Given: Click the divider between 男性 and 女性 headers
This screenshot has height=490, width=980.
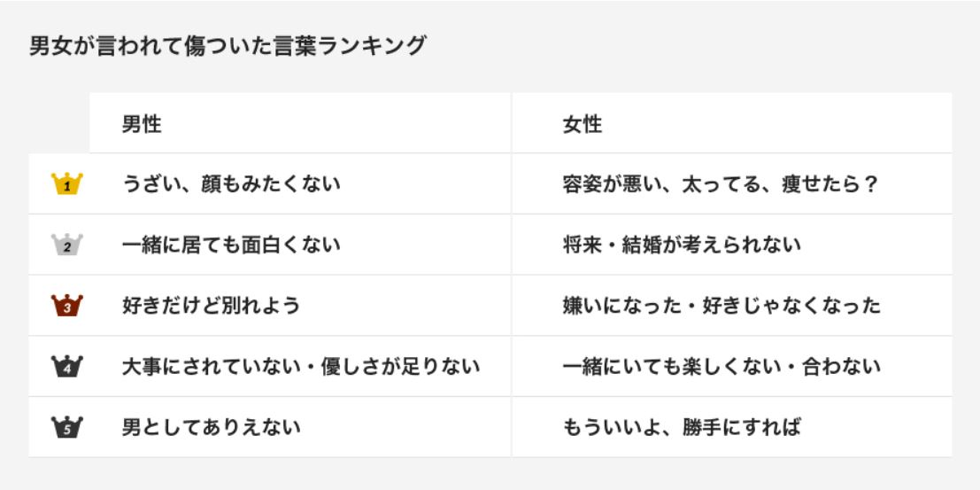Looking at the screenshot, I should click(512, 124).
